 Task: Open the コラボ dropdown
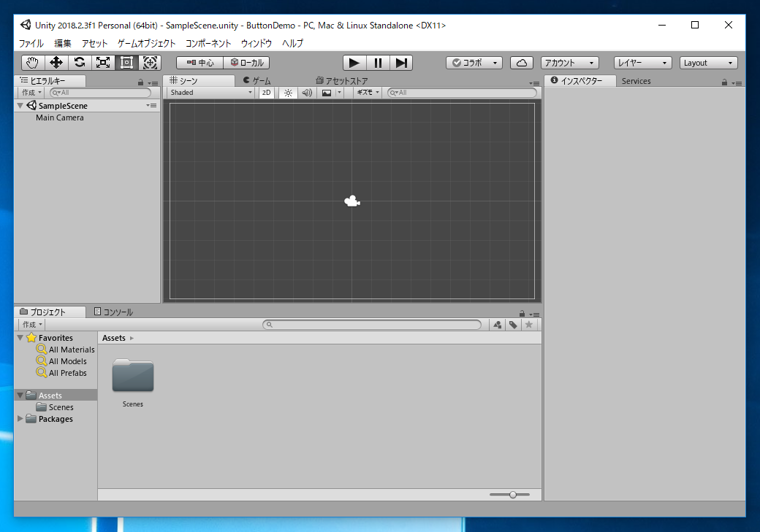pos(475,63)
